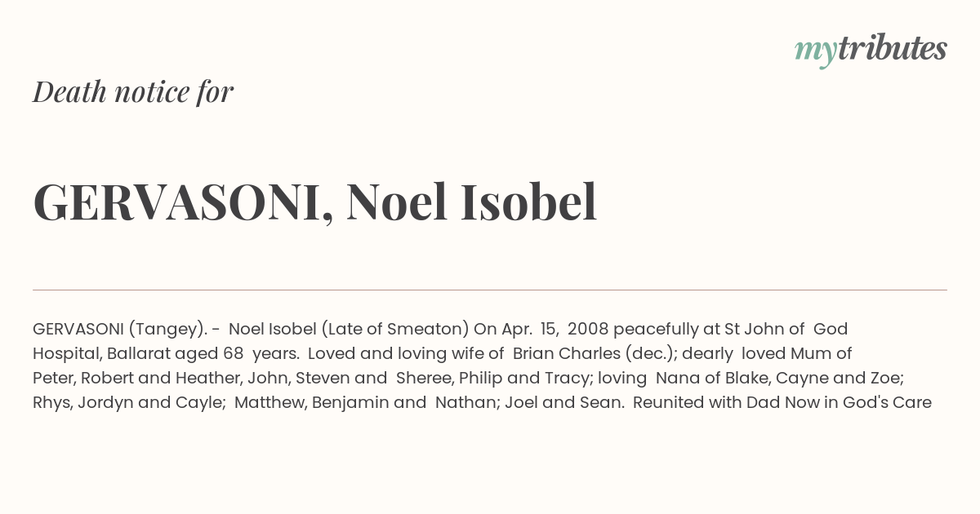Viewport: 980px width, 514px height.
Task: Click the "(Late of Smeaton)" text
Action: coord(394,329)
